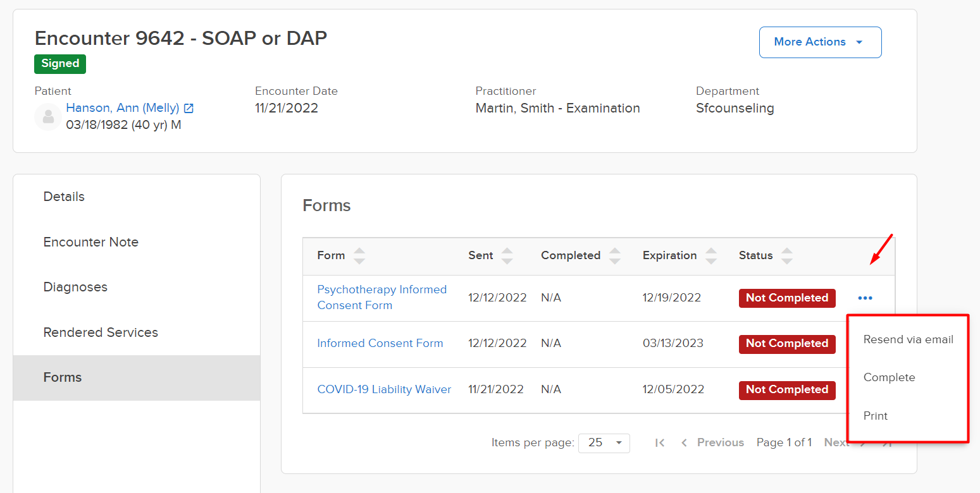
Task: Click the external-link icon beside patient name
Action: tap(189, 108)
